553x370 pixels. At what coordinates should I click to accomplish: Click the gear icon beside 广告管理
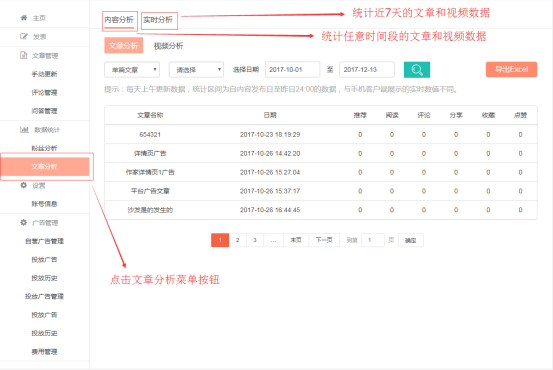24,223
